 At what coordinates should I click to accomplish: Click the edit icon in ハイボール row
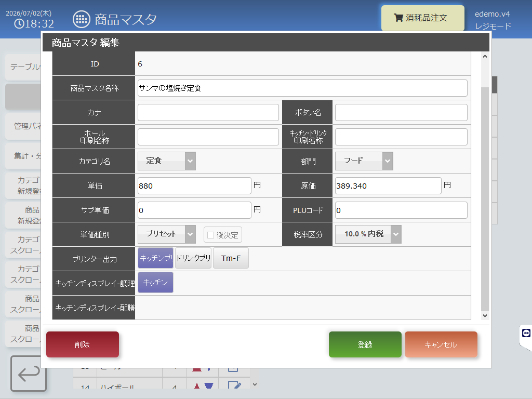[234, 385]
